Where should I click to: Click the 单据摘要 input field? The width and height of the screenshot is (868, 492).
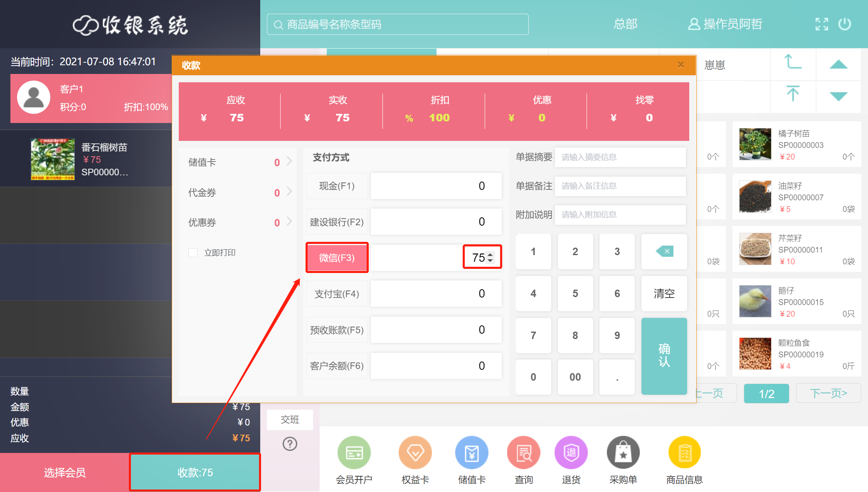click(620, 157)
